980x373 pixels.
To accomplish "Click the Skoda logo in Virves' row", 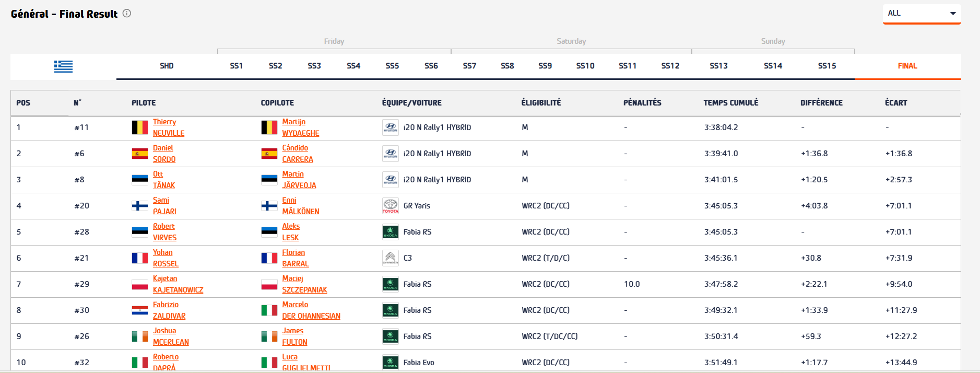I will [x=390, y=232].
